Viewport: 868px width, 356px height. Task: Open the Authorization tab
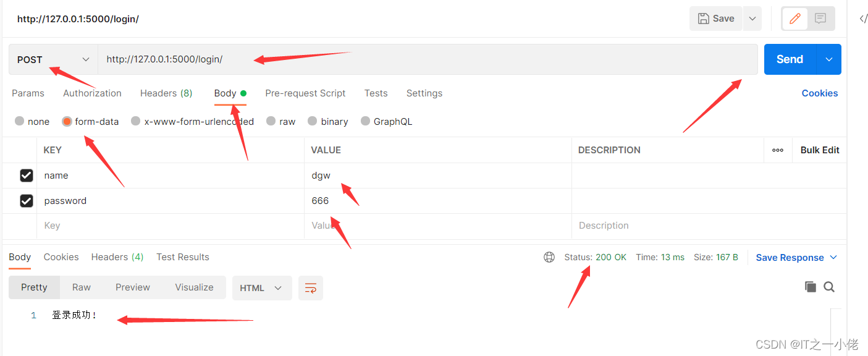pyautogui.click(x=92, y=93)
